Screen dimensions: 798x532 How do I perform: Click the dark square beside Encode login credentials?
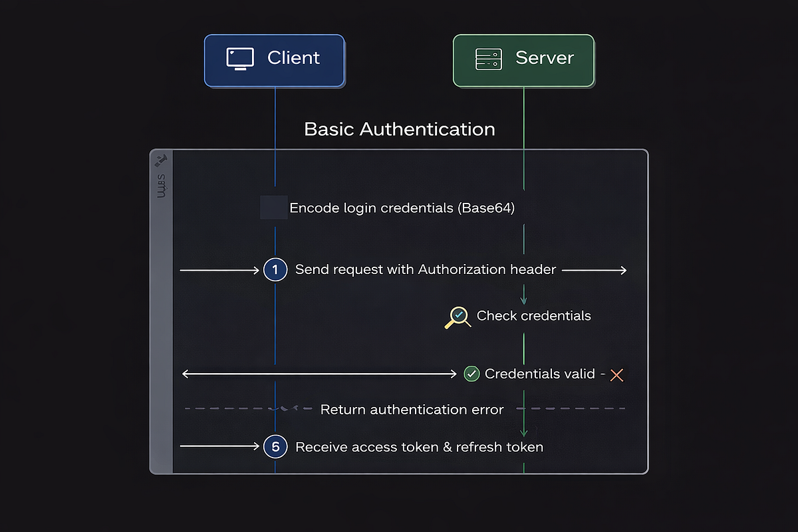[x=273, y=207]
